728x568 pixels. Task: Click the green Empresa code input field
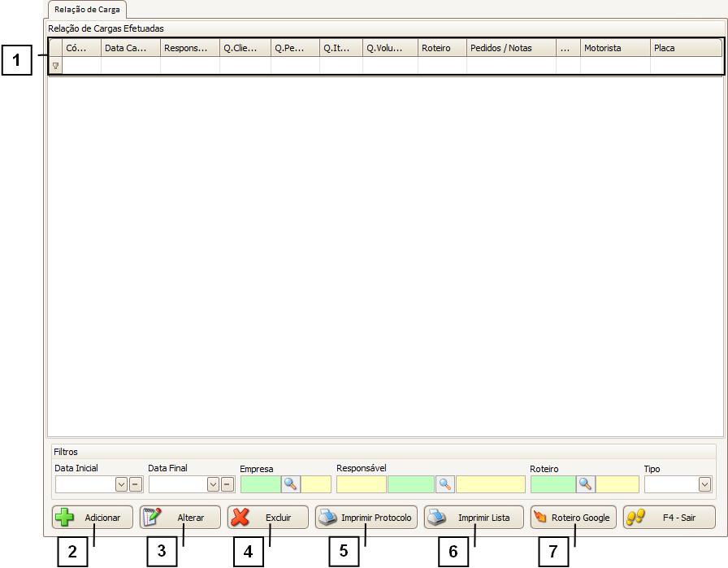click(x=261, y=484)
